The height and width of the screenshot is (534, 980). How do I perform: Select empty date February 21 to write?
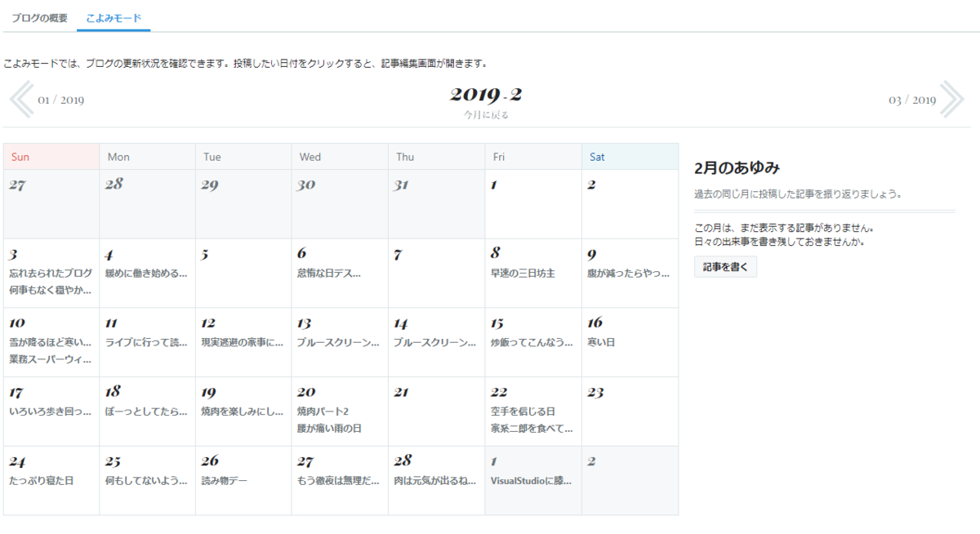(x=436, y=412)
